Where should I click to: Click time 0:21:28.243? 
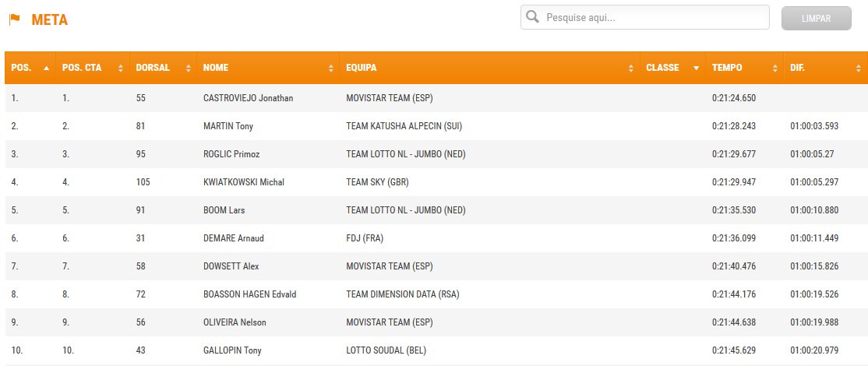[734, 126]
